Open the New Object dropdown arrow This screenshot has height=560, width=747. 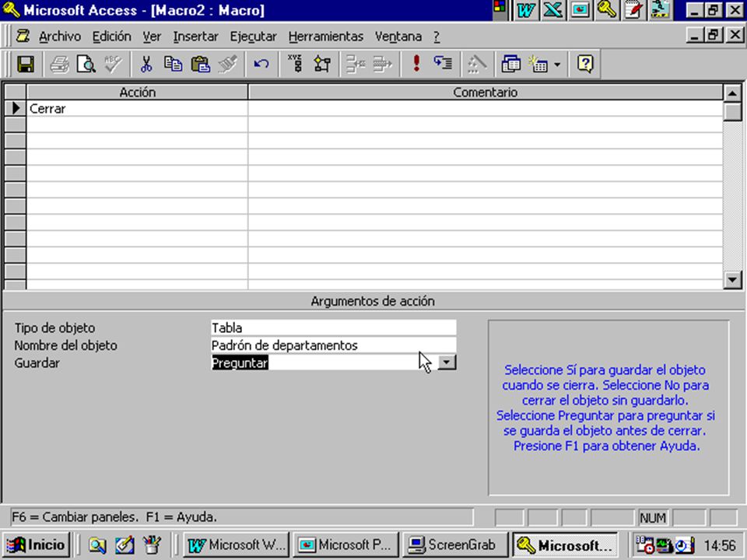[557, 64]
